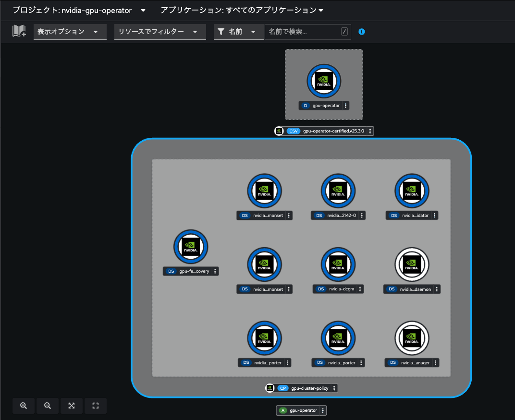This screenshot has height=420, width=515.
Task: Open kebab menu for application gpu-operator
Action: pos(323,410)
